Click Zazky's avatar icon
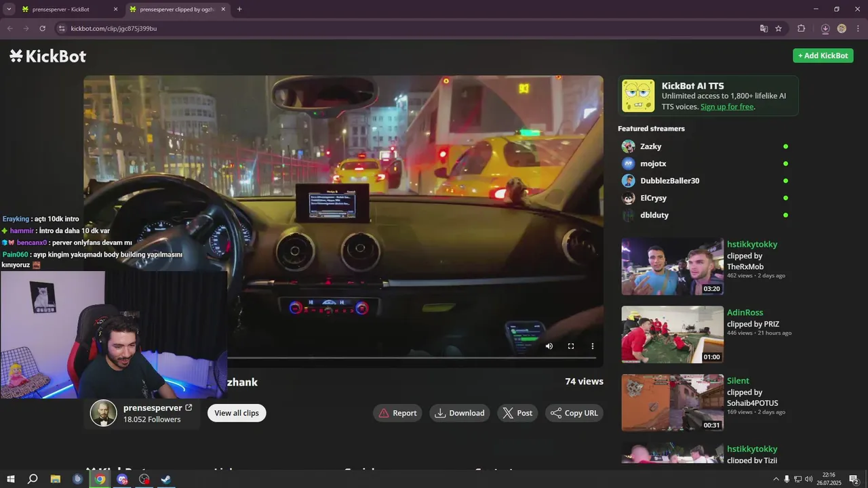 (629, 146)
